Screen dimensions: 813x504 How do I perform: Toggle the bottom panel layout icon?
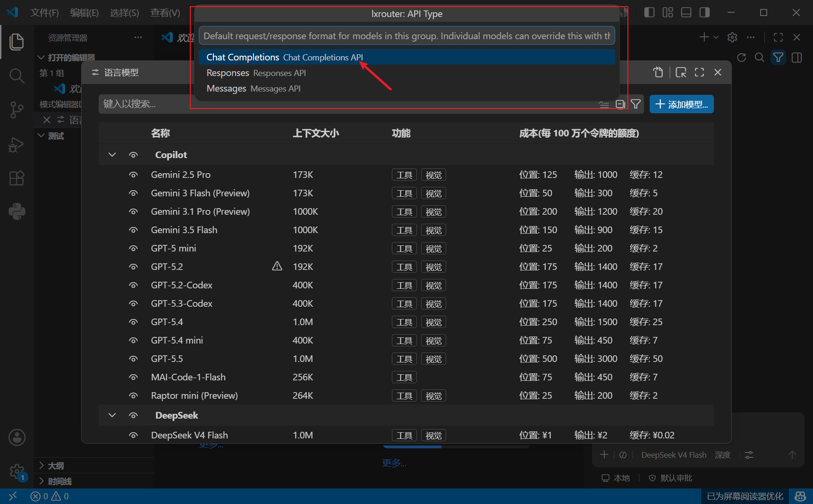[686, 12]
